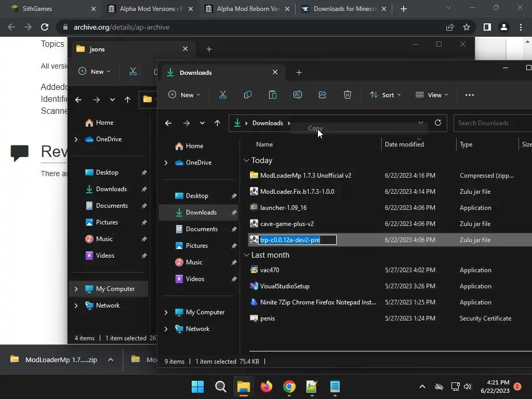Expand Network in the Downloads sidebar

click(x=166, y=329)
